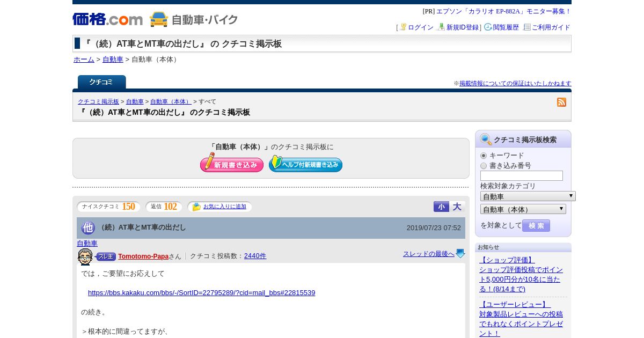Open the Epson カラリオ EP-882A PR link
644x338 pixels.
coord(503,11)
